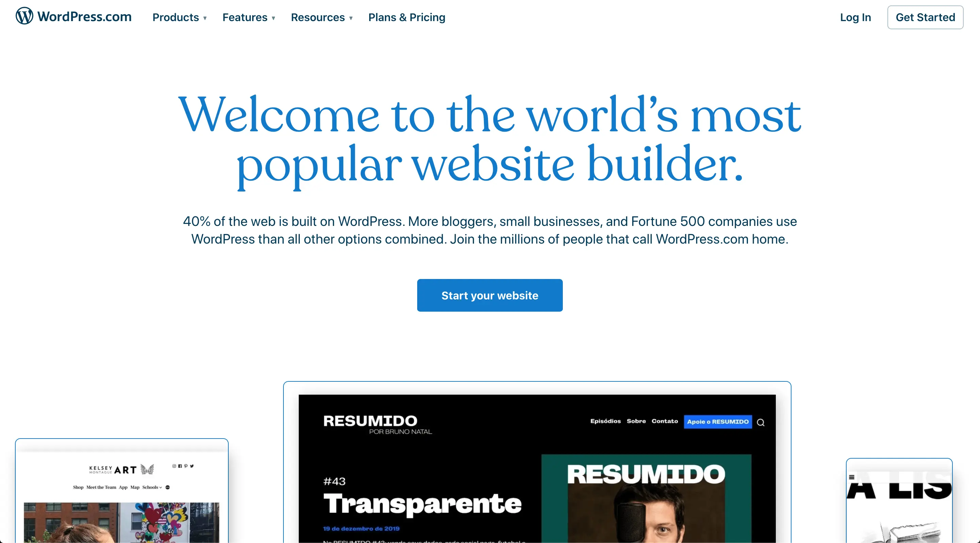Click Facebook icon on Kelsey Montague Art
The image size is (980, 543).
tap(180, 466)
